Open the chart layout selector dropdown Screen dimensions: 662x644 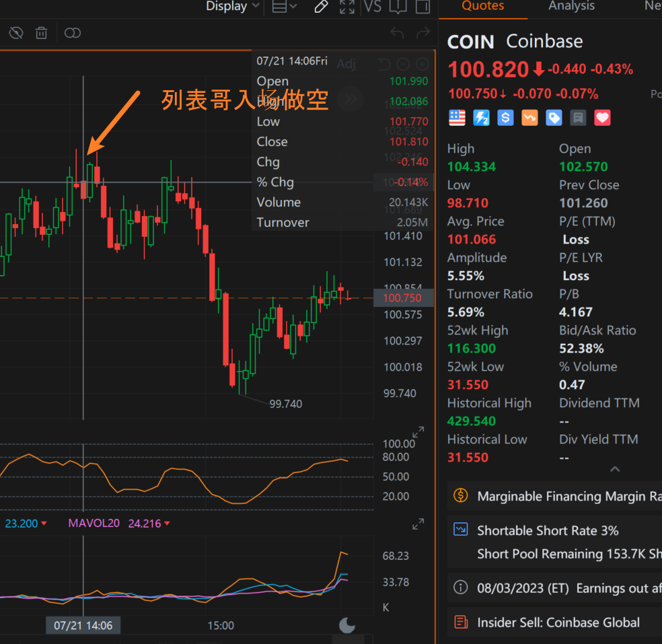(x=284, y=6)
